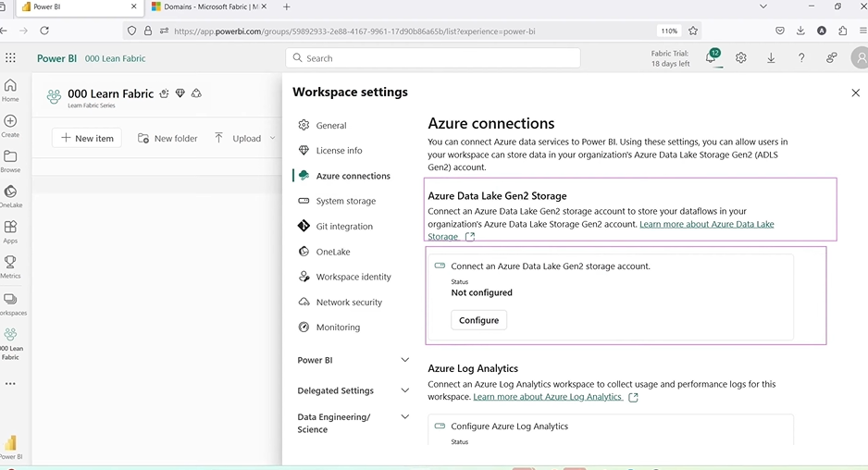Image resolution: width=868 pixels, height=470 pixels.
Task: Go to Home in left navigation
Action: point(10,91)
